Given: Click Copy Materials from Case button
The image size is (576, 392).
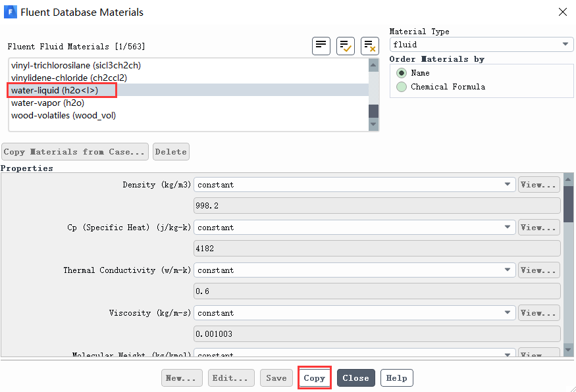Looking at the screenshot, I should click(75, 151).
